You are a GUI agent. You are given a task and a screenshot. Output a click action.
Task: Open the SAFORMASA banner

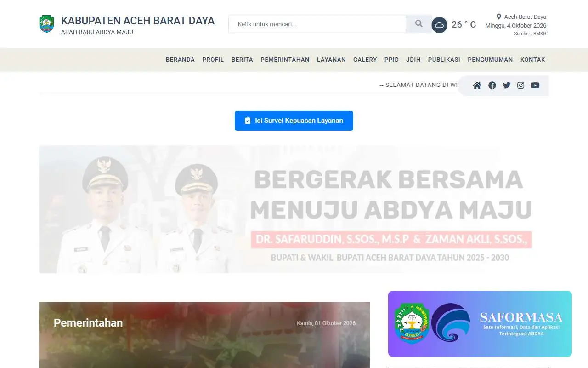click(x=480, y=324)
